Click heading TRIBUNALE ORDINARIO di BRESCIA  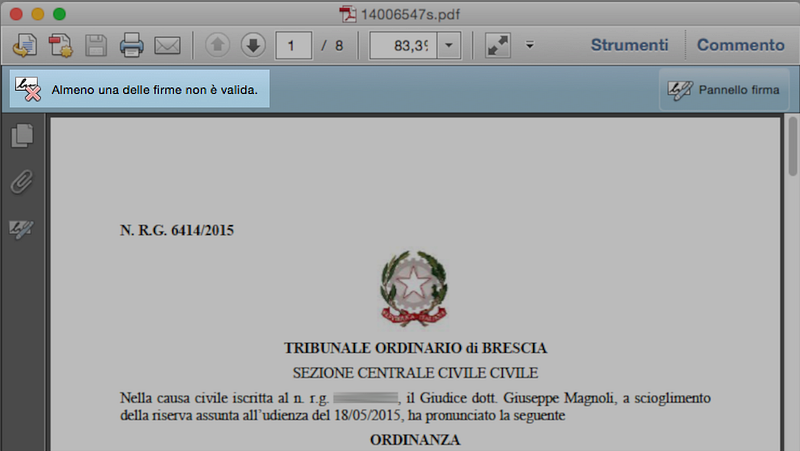415,348
